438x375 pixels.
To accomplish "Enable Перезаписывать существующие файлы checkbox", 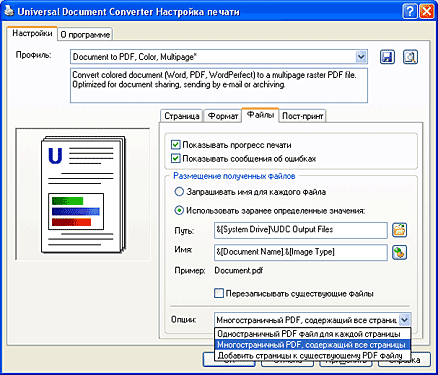I will pos(219,293).
